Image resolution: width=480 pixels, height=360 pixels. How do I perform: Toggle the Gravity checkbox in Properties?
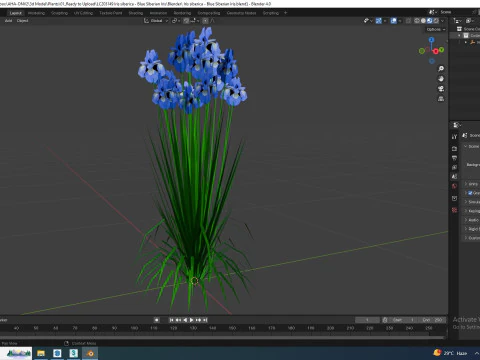(x=470, y=193)
